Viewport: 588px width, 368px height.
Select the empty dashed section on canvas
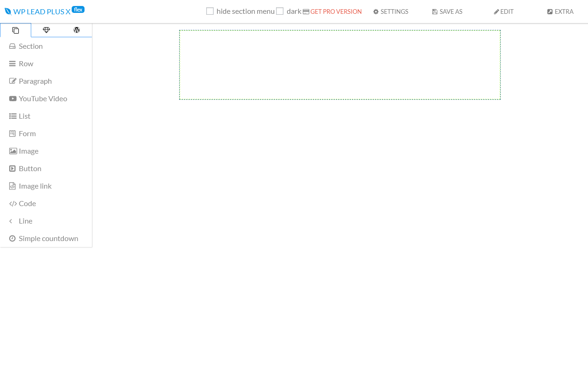(340, 65)
